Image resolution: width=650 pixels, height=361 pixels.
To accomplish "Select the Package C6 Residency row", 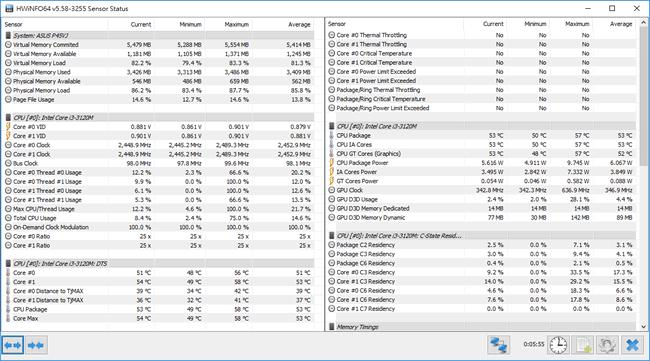I will (482, 263).
